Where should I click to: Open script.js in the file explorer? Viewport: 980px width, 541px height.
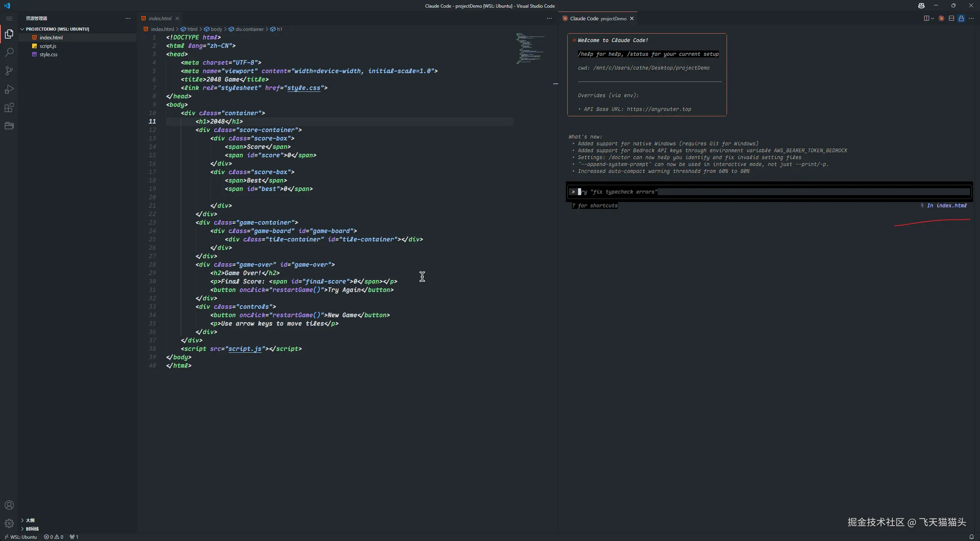click(x=48, y=46)
